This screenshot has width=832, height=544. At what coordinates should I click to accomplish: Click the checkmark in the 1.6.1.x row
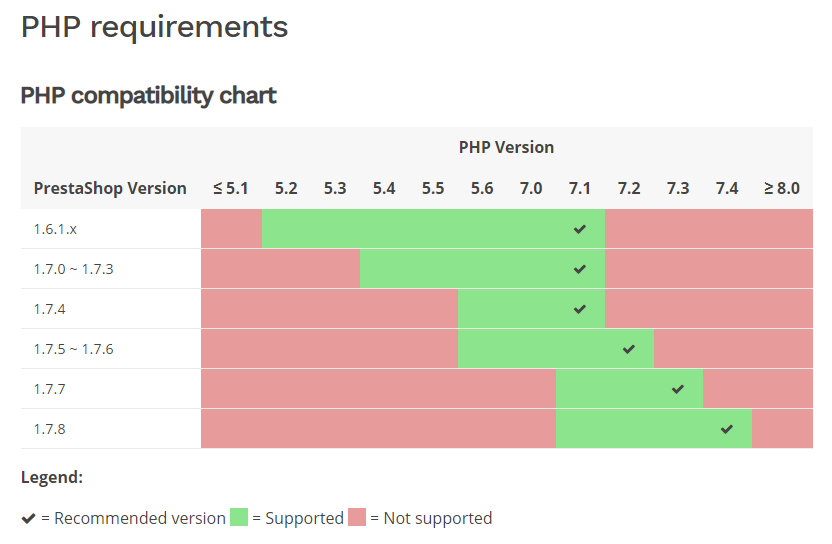(580, 229)
